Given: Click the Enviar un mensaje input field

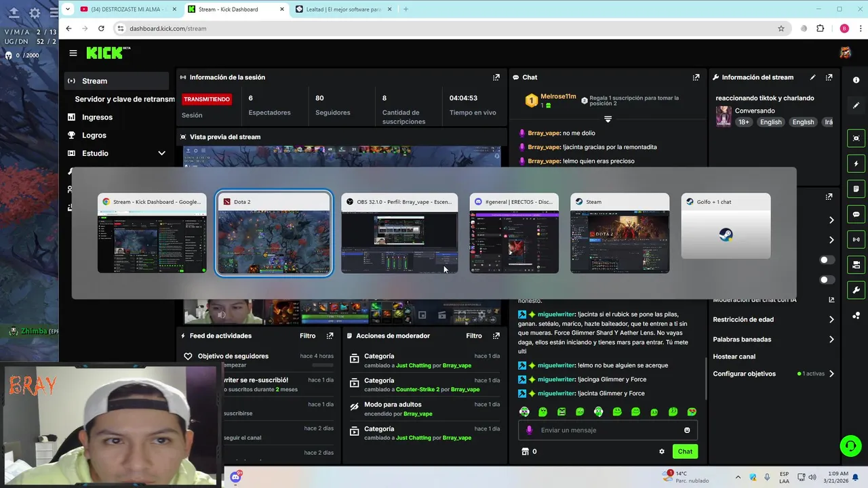Looking at the screenshot, I should click(x=608, y=430).
